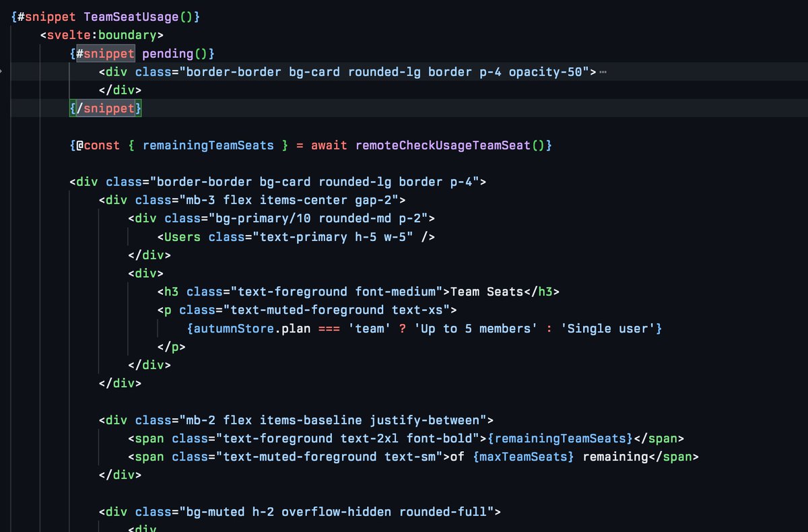The width and height of the screenshot is (808, 532).
Task: Click the 'Single user' string
Action: tap(608, 329)
